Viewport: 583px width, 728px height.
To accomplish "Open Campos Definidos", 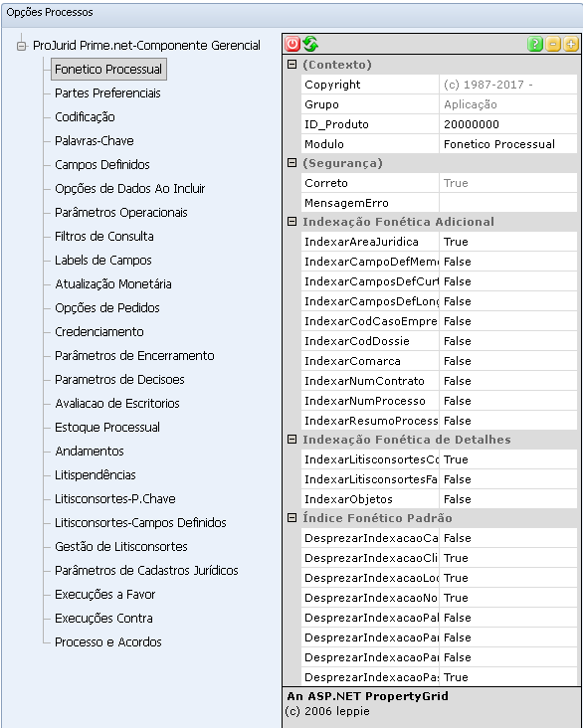I will tap(102, 164).
